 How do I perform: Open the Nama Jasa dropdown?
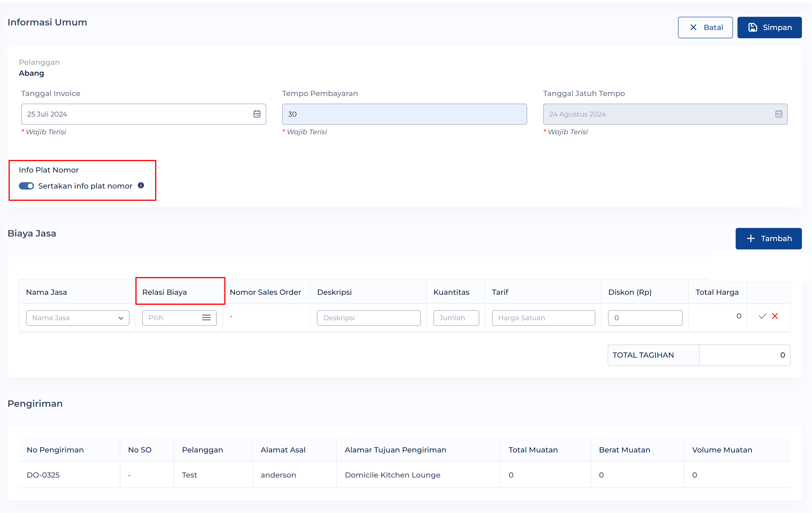pyautogui.click(x=77, y=318)
